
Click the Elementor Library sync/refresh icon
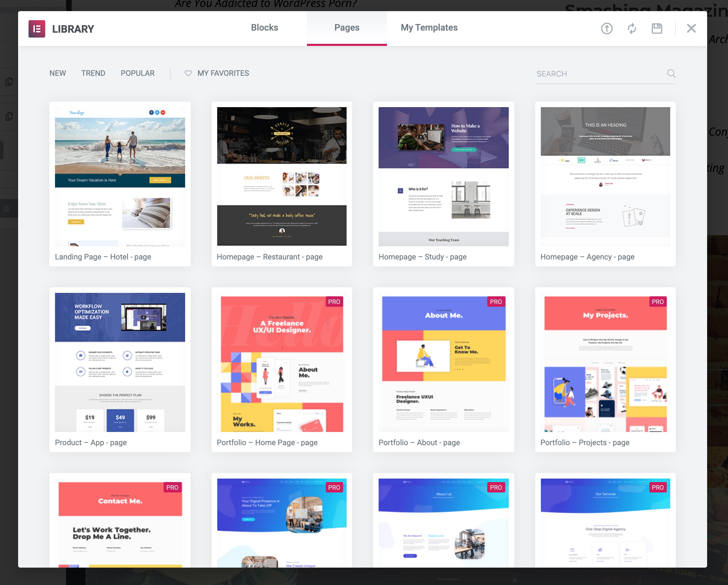[x=631, y=28]
